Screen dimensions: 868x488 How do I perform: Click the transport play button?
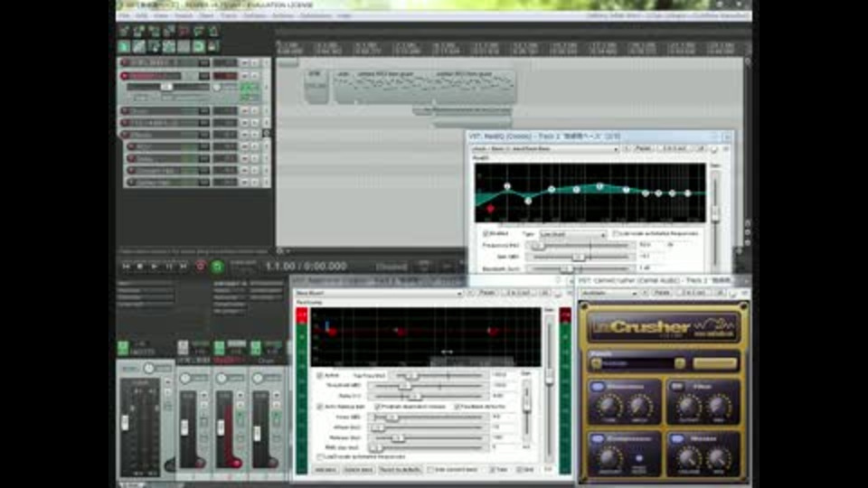155,266
